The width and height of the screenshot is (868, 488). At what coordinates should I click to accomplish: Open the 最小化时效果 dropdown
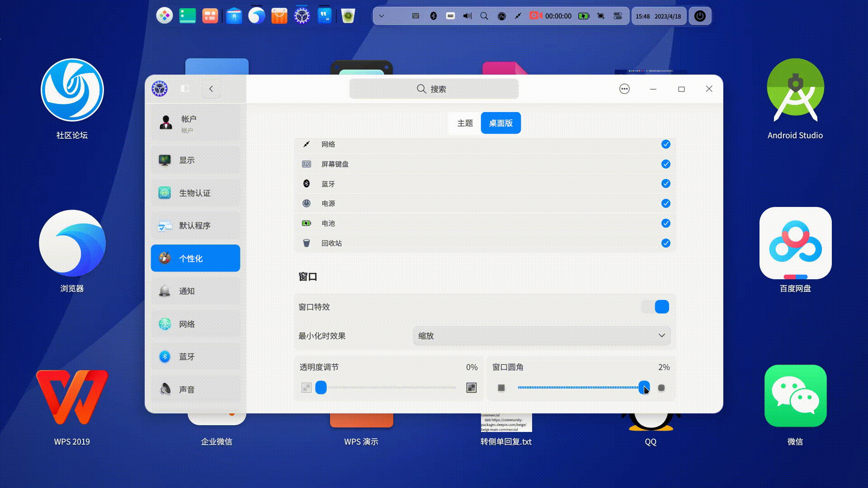(x=541, y=336)
